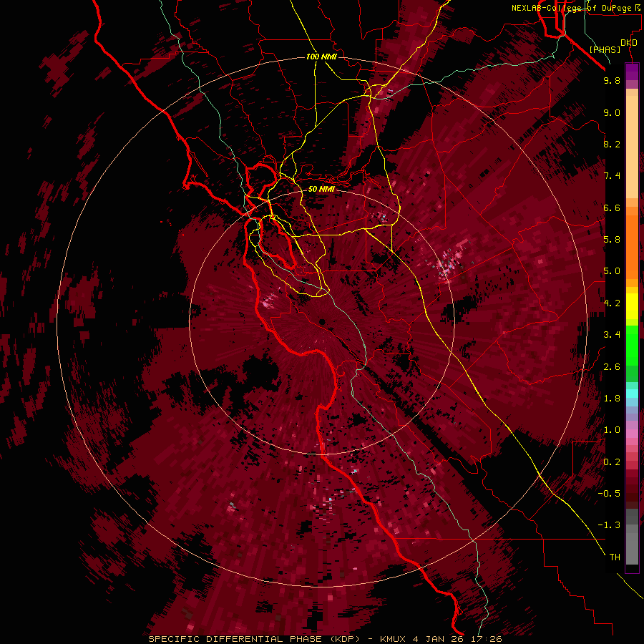Viewport: 644px width, 644px height.
Task: Select the cyan band of the color bar
Action: tap(632, 394)
